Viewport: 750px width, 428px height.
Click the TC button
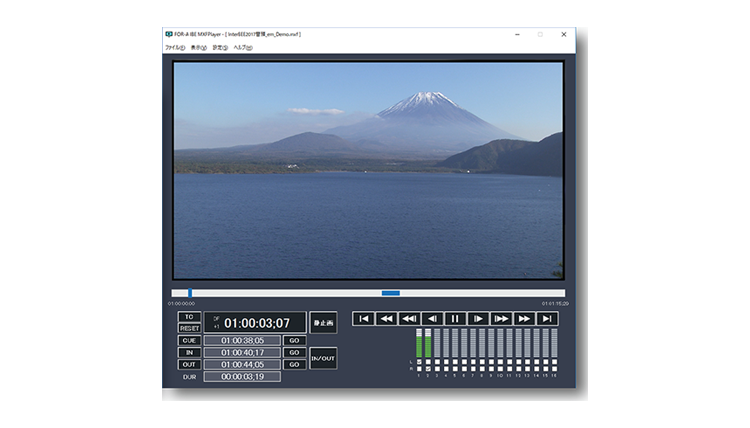tap(189, 317)
